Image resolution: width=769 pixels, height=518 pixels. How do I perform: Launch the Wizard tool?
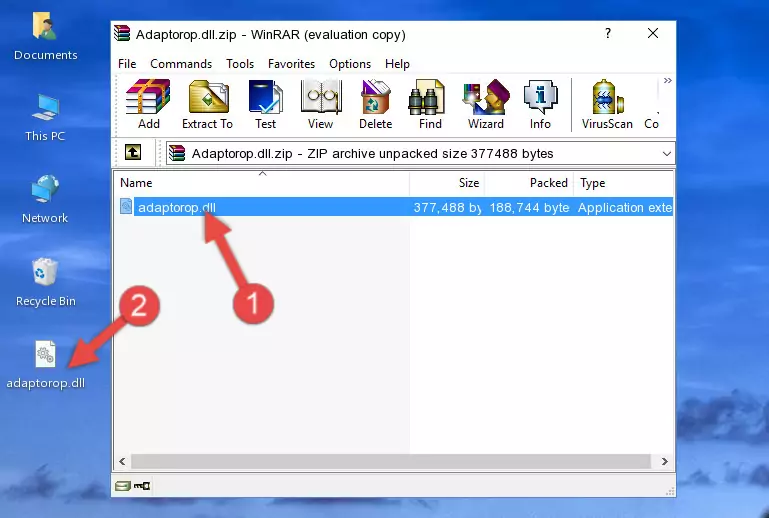486,104
